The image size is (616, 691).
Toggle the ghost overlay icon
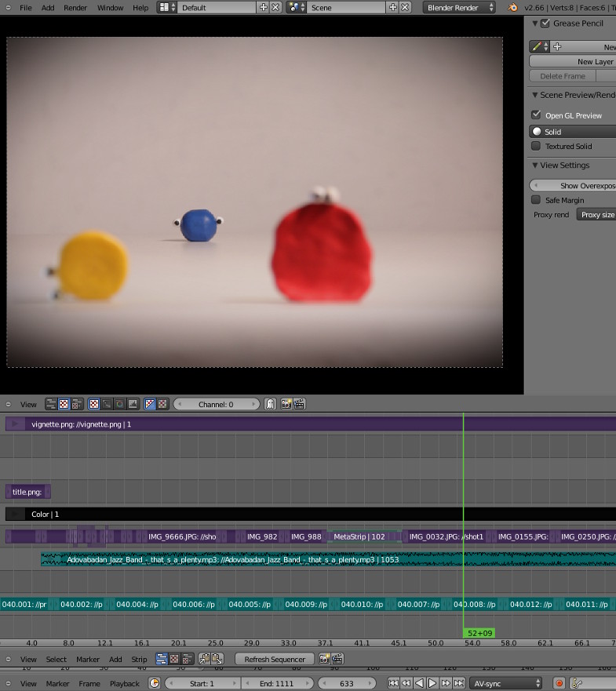coord(270,404)
